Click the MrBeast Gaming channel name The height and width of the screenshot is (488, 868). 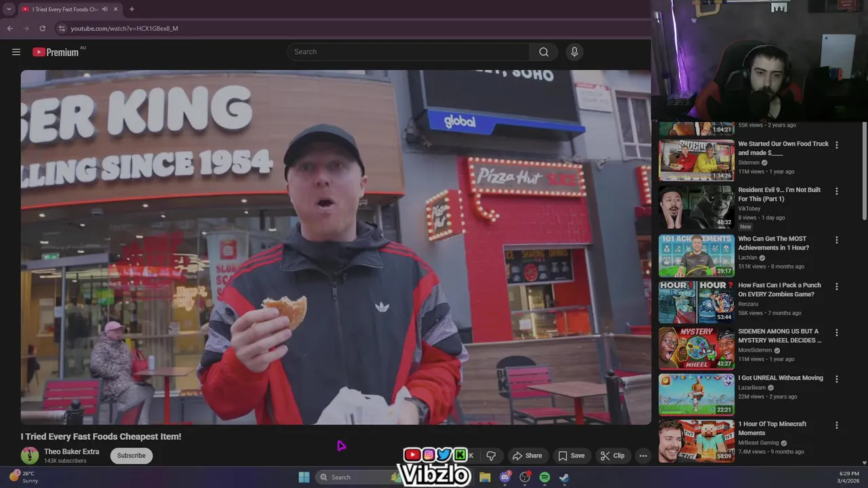pyautogui.click(x=758, y=443)
